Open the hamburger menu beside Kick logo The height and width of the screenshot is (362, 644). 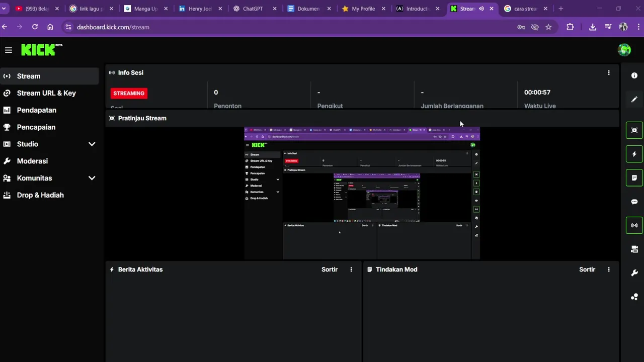point(9,50)
